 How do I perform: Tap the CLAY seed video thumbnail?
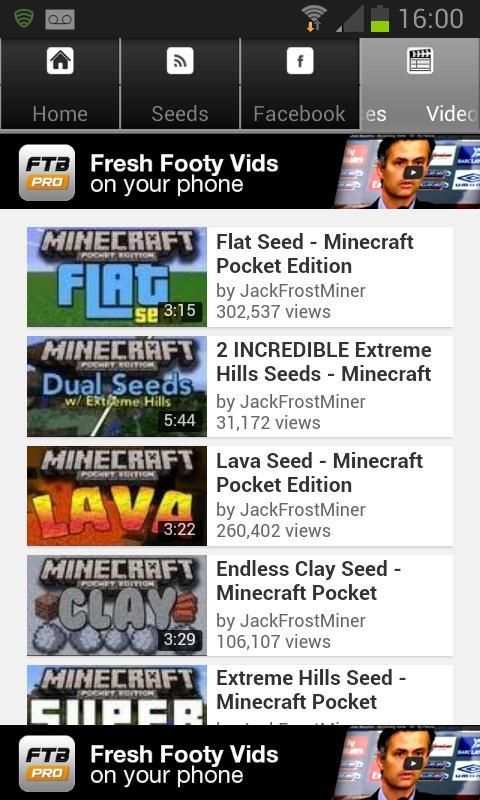pyautogui.click(x=117, y=605)
